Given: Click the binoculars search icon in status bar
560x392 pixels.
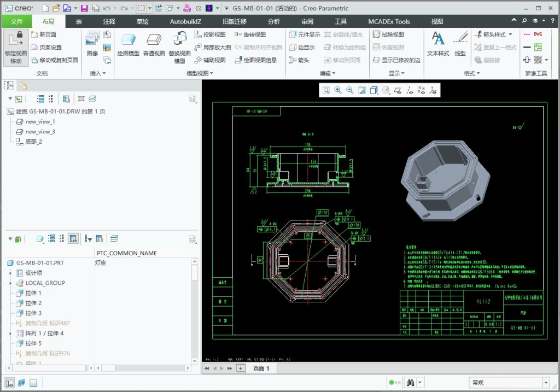Looking at the screenshot, I should coord(411,382).
